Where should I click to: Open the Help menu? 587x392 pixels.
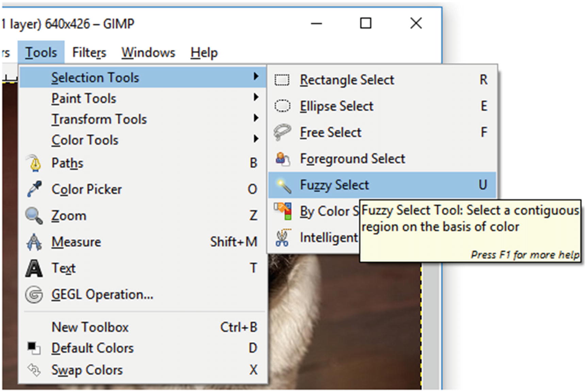[204, 52]
